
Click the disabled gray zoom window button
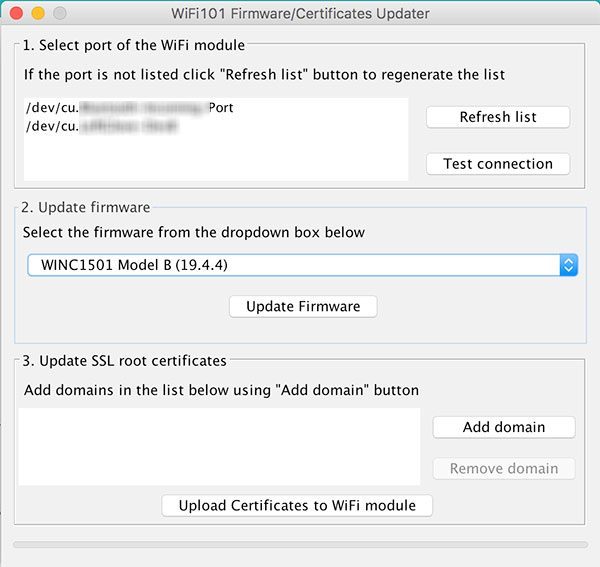(x=60, y=13)
